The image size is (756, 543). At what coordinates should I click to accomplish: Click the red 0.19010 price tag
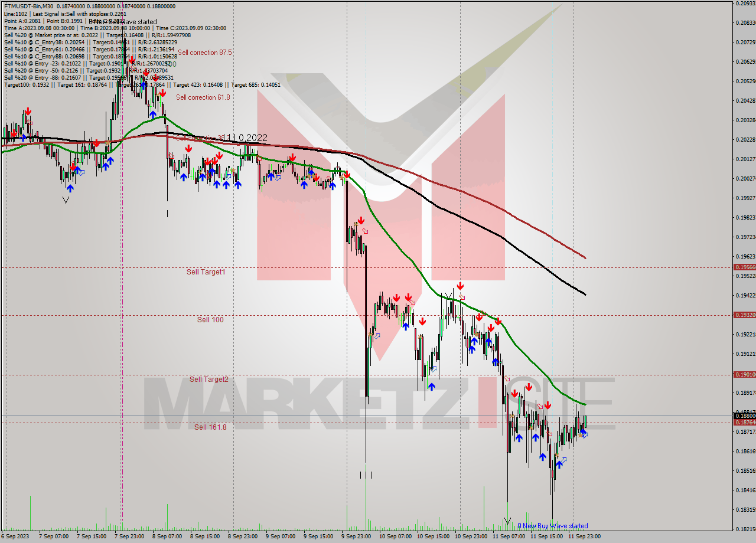click(744, 375)
